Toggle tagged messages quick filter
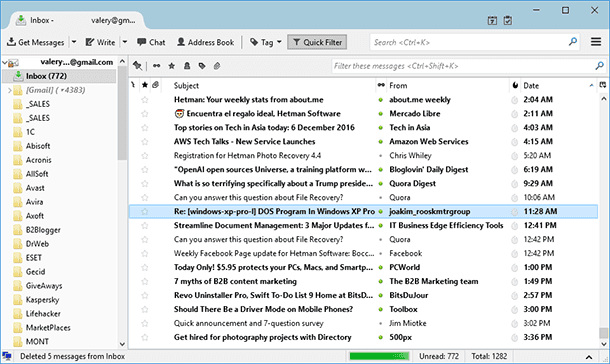This screenshot has height=364, width=610. 202,66
